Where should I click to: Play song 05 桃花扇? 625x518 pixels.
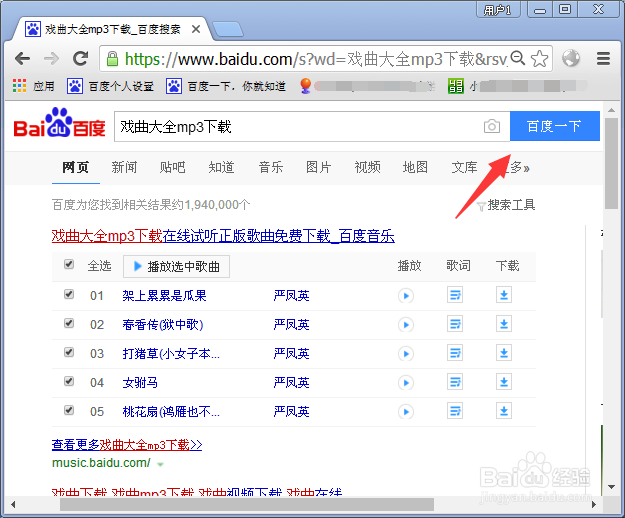click(x=406, y=412)
